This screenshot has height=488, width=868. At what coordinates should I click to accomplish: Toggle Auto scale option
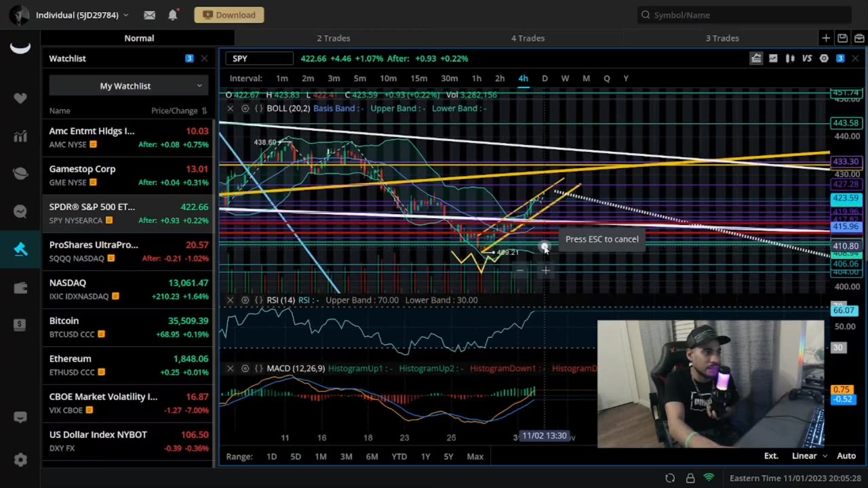tap(846, 456)
